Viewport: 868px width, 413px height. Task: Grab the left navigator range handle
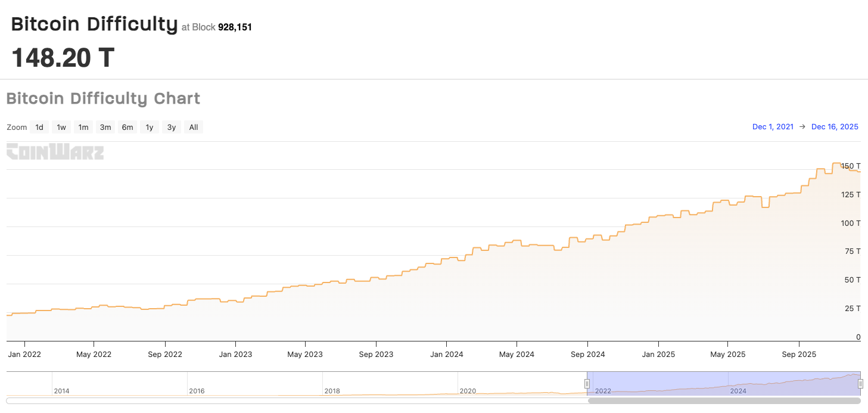coord(587,384)
